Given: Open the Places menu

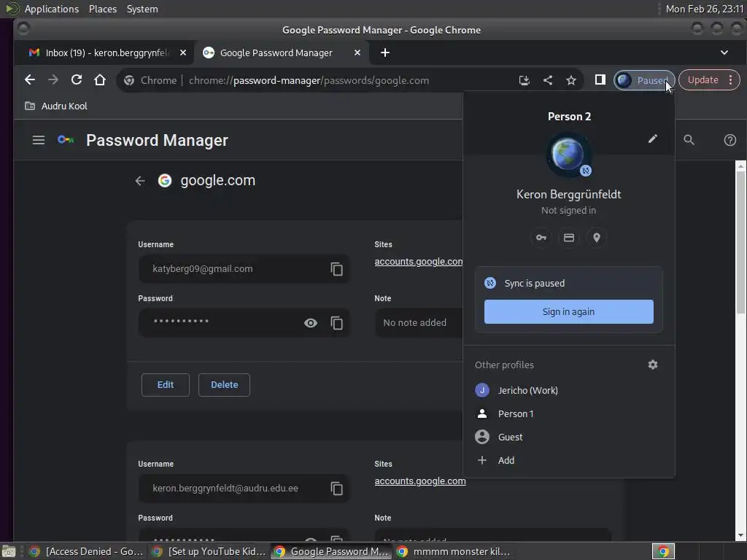Looking at the screenshot, I should click(102, 9).
